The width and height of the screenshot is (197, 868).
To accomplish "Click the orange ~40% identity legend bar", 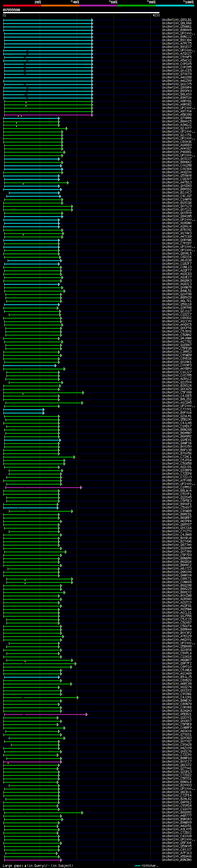I will [60, 6].
